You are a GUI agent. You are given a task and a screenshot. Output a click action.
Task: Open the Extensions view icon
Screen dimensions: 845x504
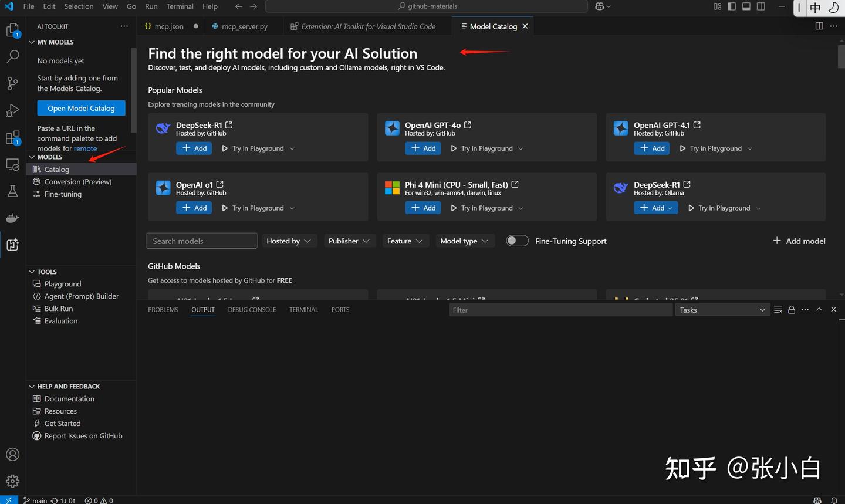coord(12,138)
